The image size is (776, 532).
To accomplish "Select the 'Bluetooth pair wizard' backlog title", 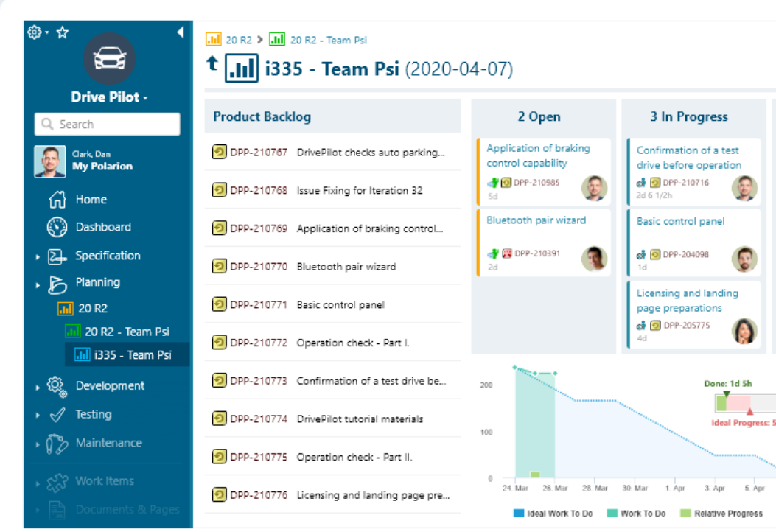I will point(346,267).
